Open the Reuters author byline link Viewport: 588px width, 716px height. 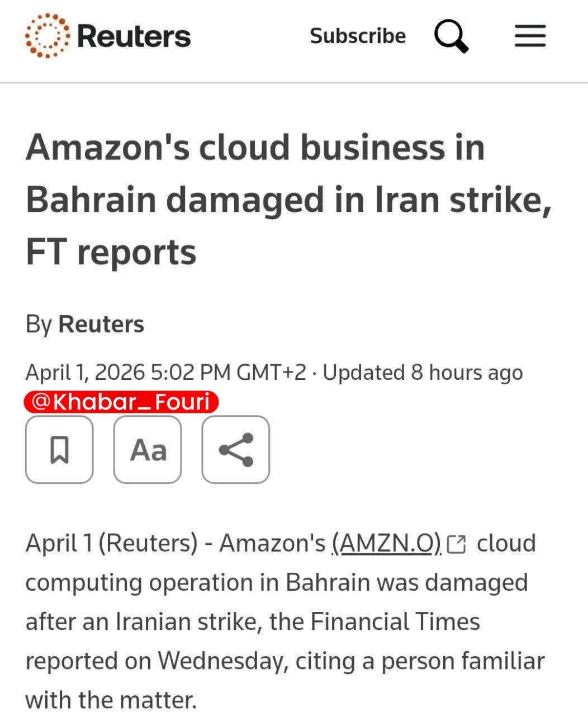coord(101,324)
